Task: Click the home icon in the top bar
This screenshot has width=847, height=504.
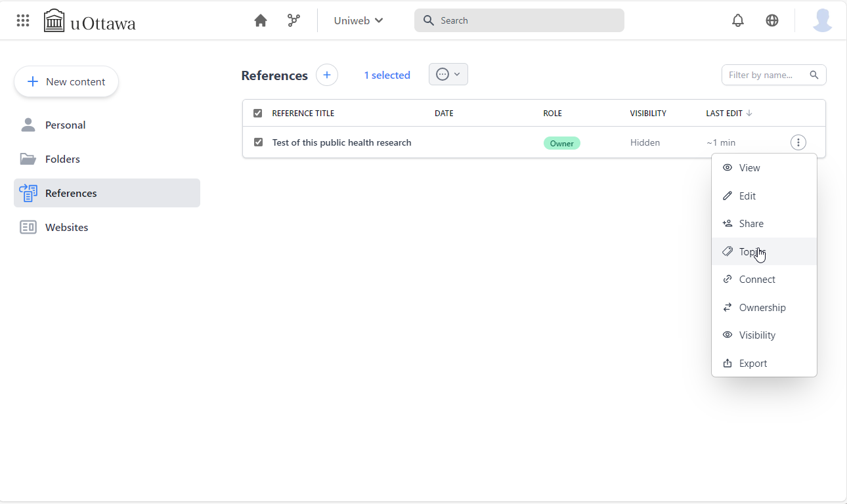Action: (x=260, y=20)
